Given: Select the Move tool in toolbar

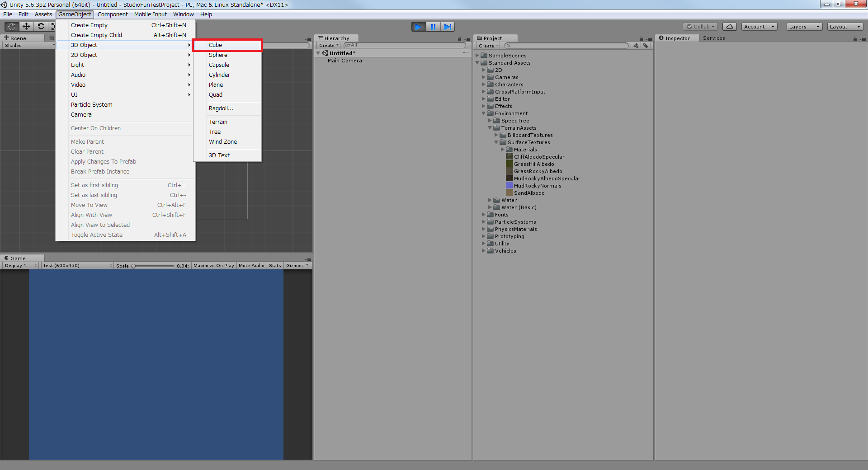Looking at the screenshot, I should click(x=26, y=27).
